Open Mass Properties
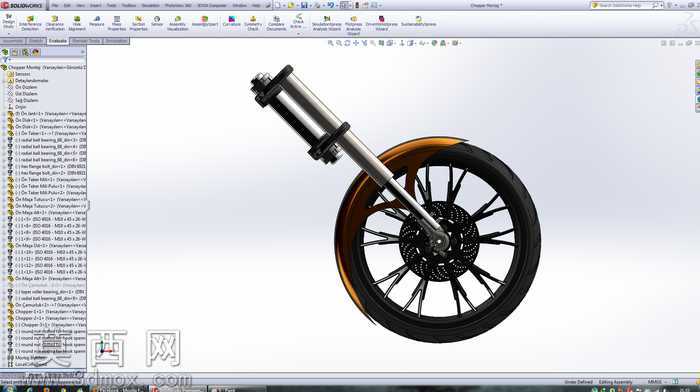 [117, 23]
